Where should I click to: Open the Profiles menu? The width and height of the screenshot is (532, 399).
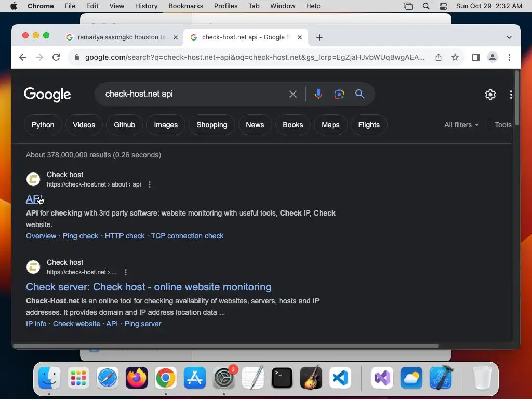225,6
